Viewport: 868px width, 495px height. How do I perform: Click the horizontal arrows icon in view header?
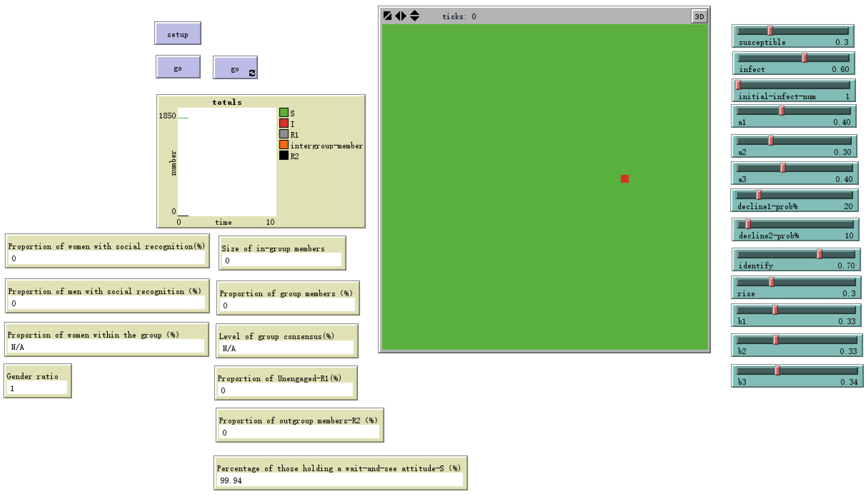pyautogui.click(x=401, y=16)
